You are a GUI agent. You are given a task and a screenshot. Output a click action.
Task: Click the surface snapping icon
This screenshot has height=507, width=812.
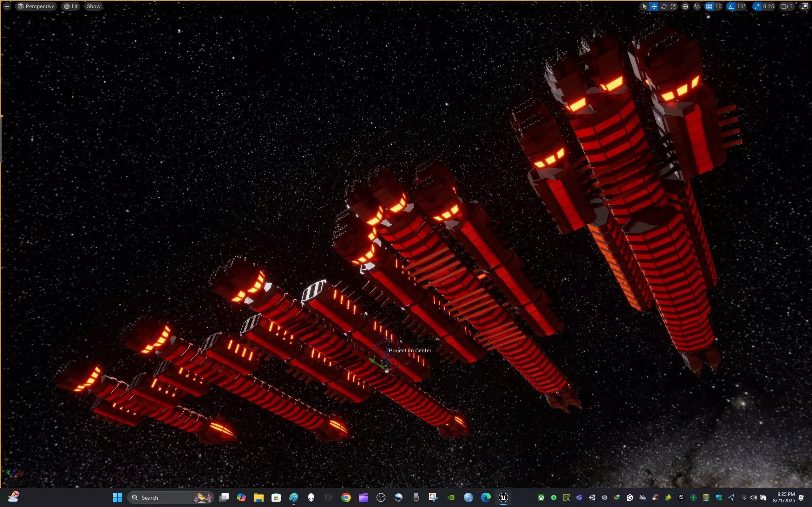click(697, 6)
